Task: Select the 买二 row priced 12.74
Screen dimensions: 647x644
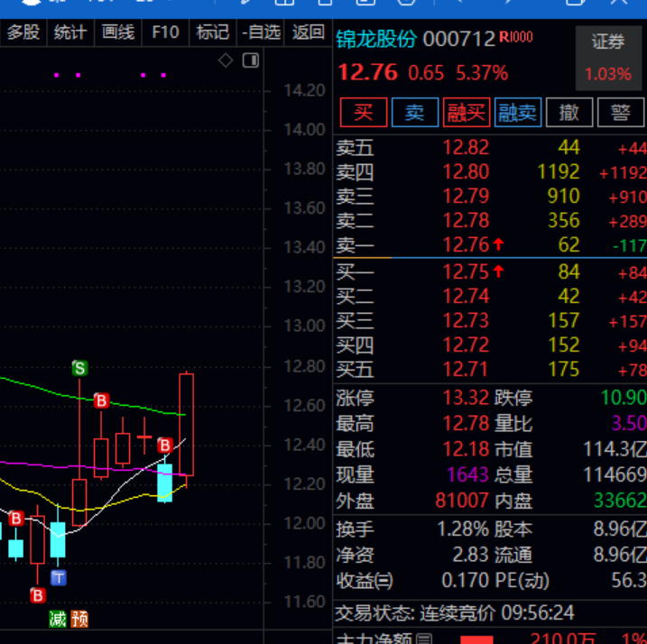Action: pyautogui.click(x=490, y=296)
